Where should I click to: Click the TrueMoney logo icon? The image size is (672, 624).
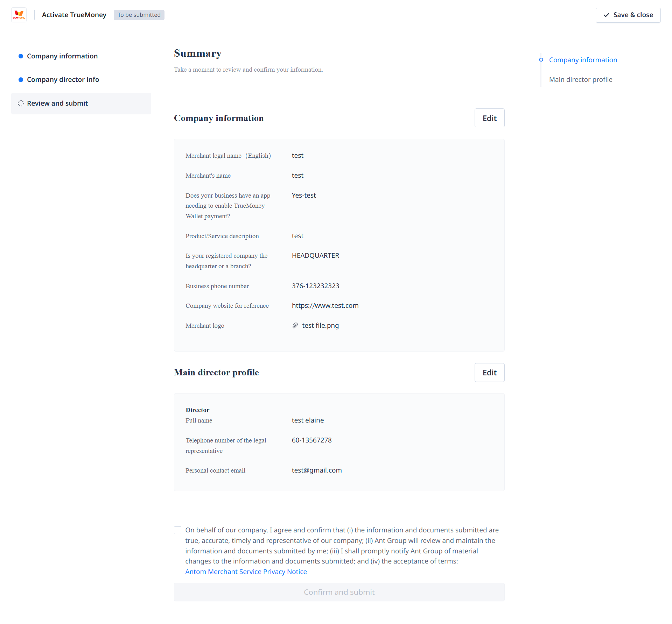point(19,15)
